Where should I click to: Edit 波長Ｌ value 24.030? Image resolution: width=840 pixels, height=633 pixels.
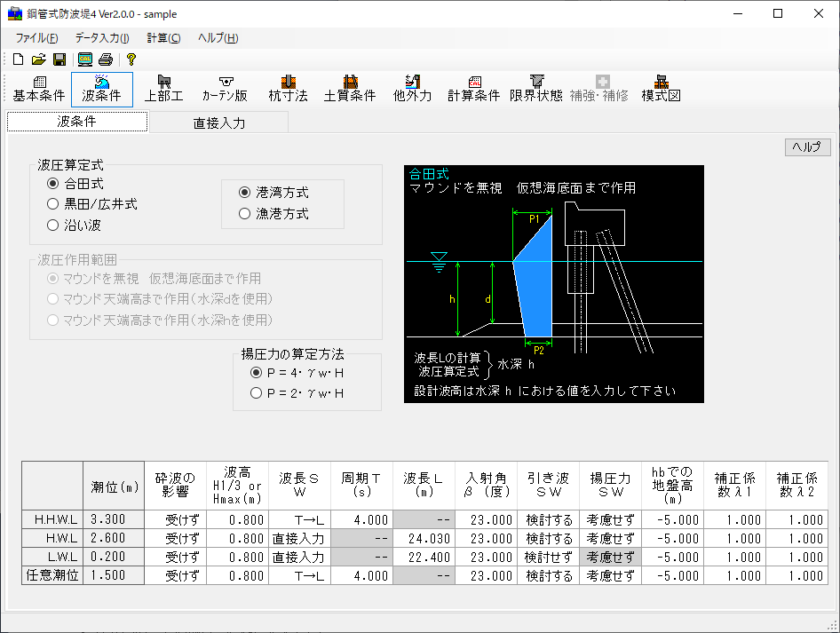click(424, 538)
